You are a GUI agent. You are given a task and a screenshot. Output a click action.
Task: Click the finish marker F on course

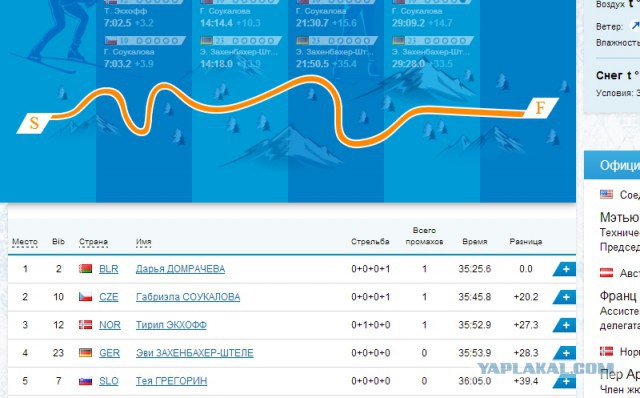(x=540, y=108)
